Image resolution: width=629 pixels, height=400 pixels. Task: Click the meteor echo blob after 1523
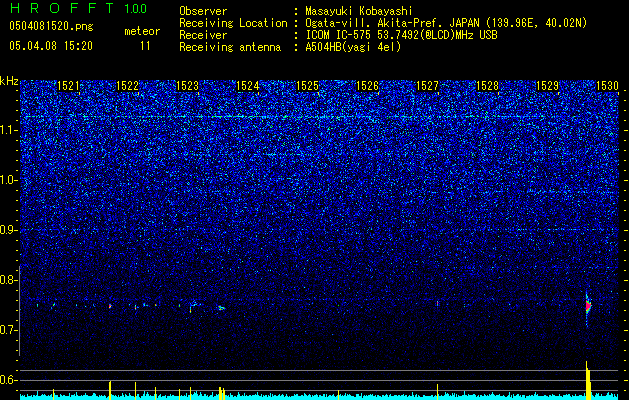pos(221,308)
